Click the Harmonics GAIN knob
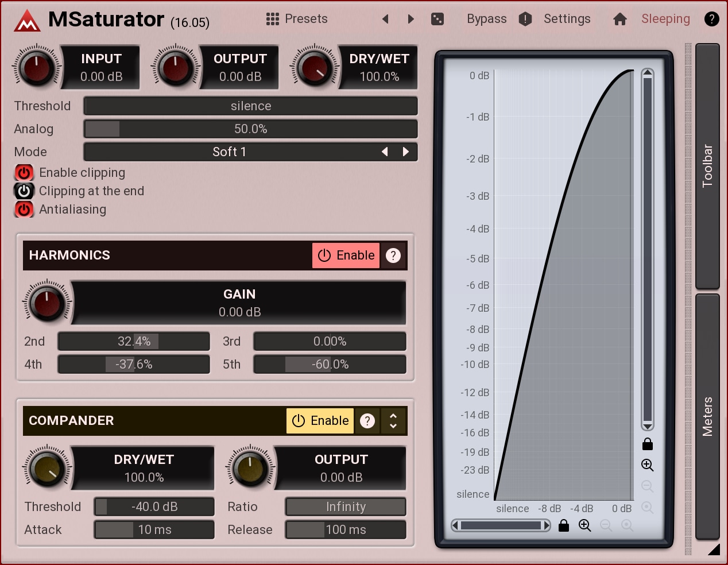Image resolution: width=728 pixels, height=565 pixels. click(47, 303)
